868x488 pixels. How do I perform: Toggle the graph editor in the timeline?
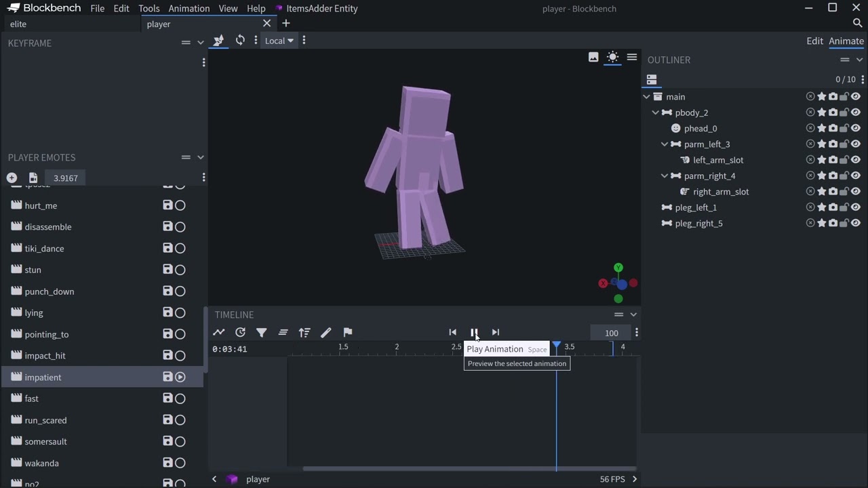(218, 332)
